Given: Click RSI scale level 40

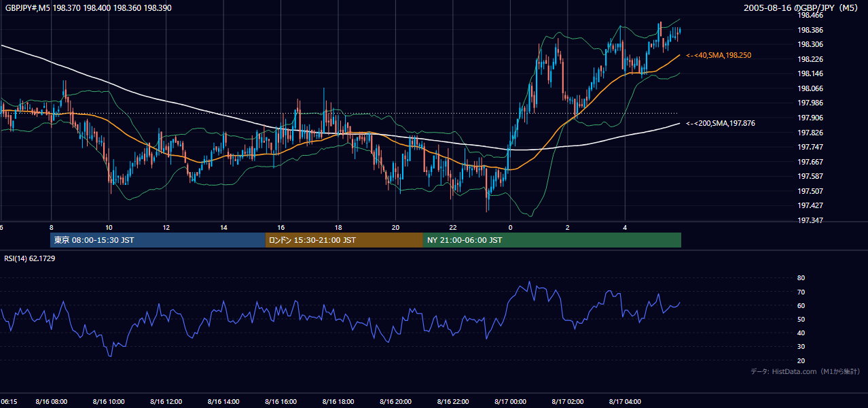Looking at the screenshot, I should point(801,333).
